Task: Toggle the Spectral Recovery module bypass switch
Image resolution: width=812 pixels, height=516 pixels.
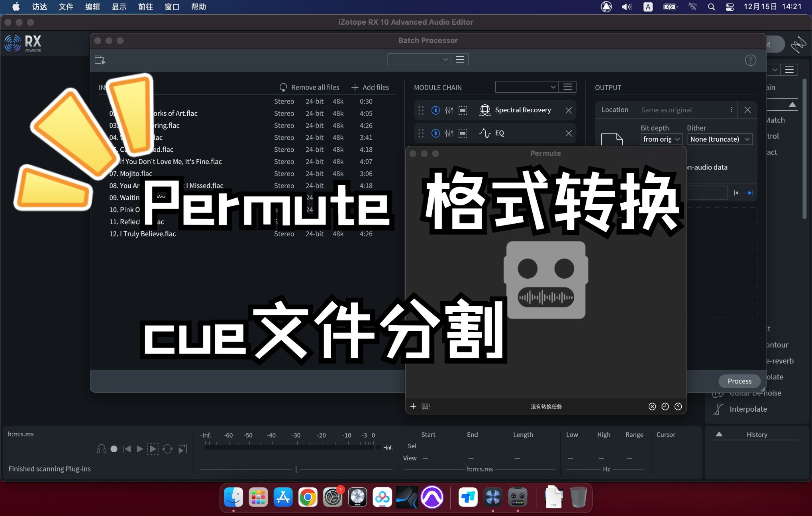Action: point(435,110)
